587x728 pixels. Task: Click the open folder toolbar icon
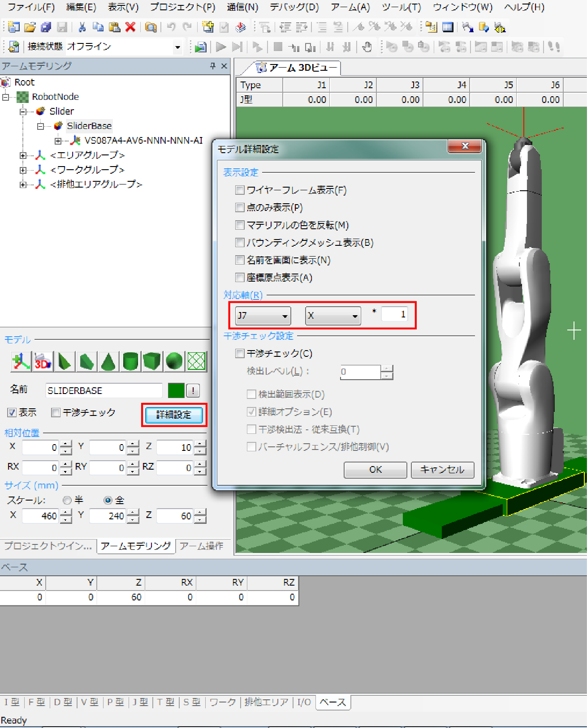click(x=30, y=27)
